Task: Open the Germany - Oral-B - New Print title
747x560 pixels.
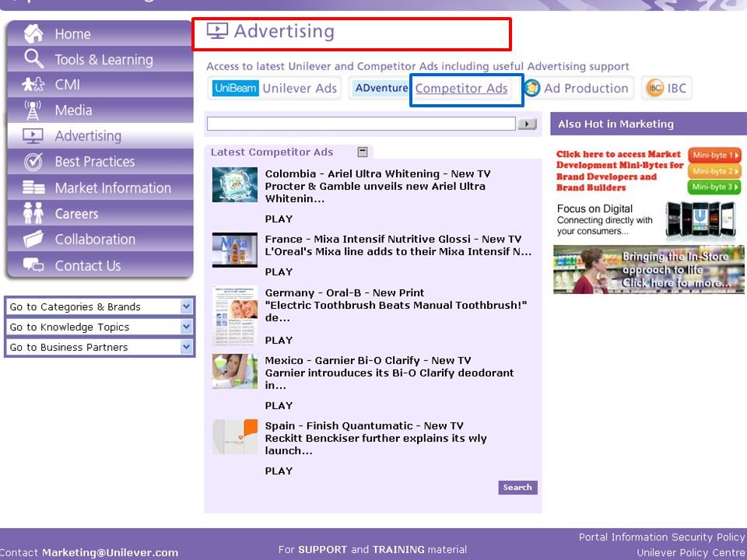Action: click(x=345, y=293)
